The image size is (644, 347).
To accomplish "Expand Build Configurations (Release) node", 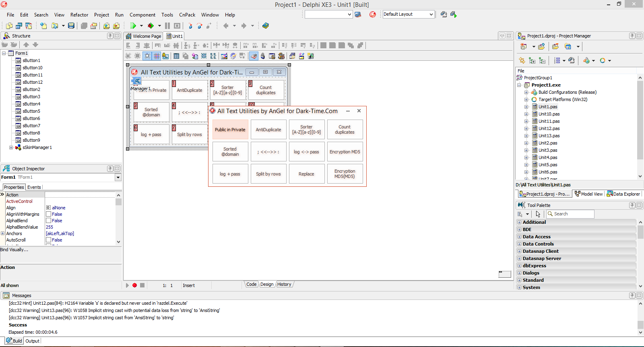I will click(x=526, y=92).
